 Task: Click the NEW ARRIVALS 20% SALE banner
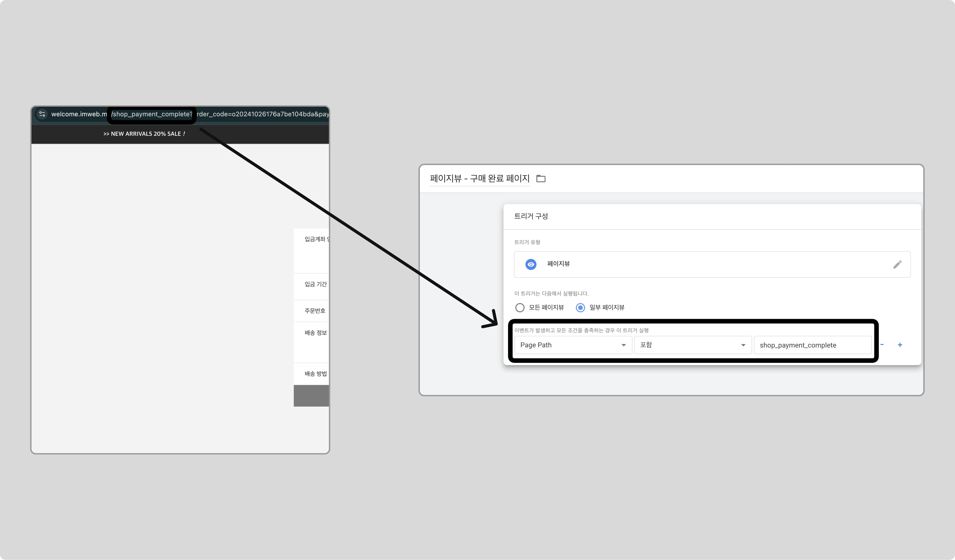(x=144, y=134)
